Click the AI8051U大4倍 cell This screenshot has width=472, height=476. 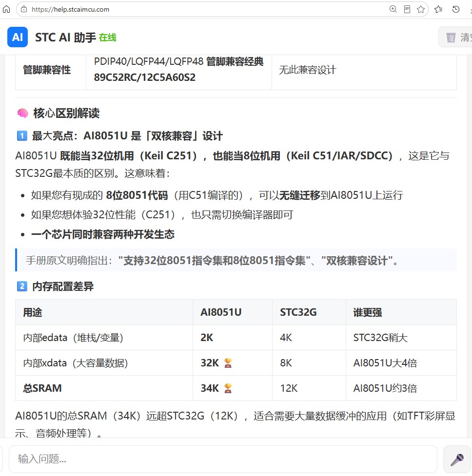[401, 363]
